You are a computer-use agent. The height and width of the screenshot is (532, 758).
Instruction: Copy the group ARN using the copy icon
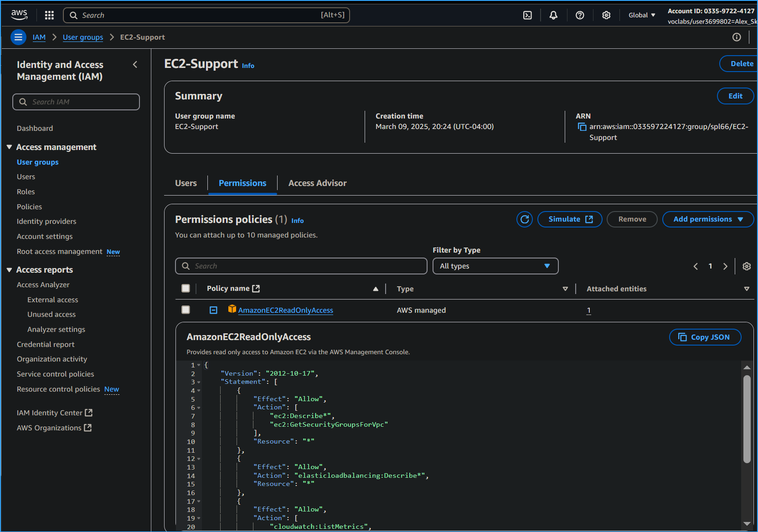point(582,127)
